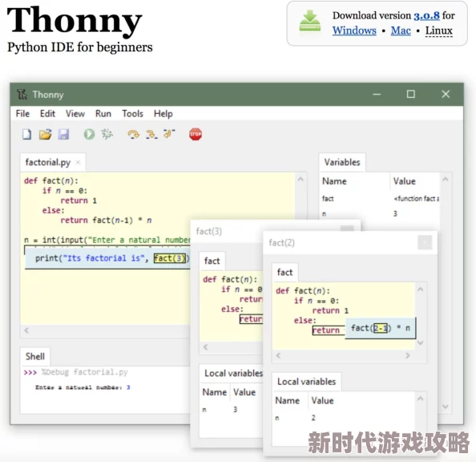Select the fact tab in fact(3) window

tap(212, 261)
